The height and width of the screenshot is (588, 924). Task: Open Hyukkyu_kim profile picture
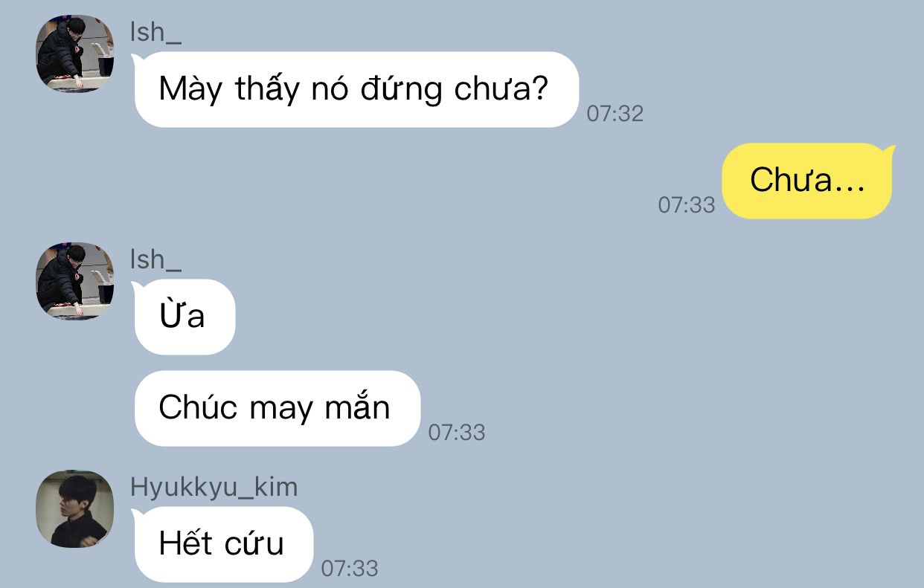tap(75, 508)
